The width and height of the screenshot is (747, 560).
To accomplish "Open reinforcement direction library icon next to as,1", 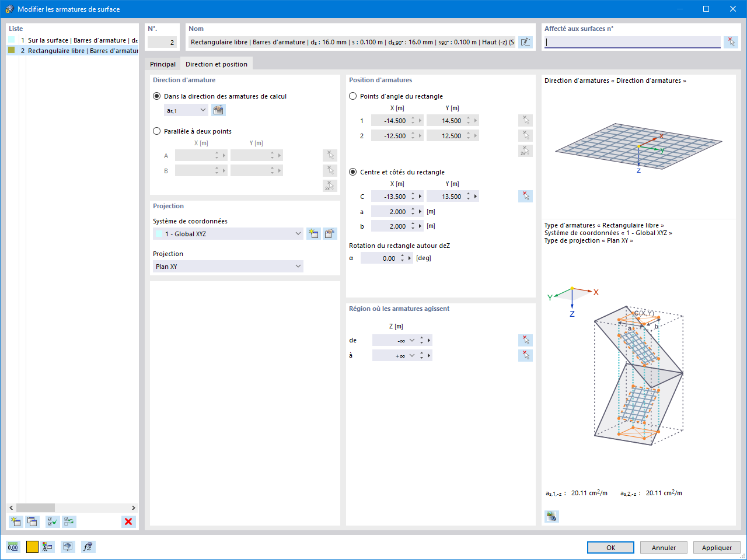I will click(x=218, y=110).
